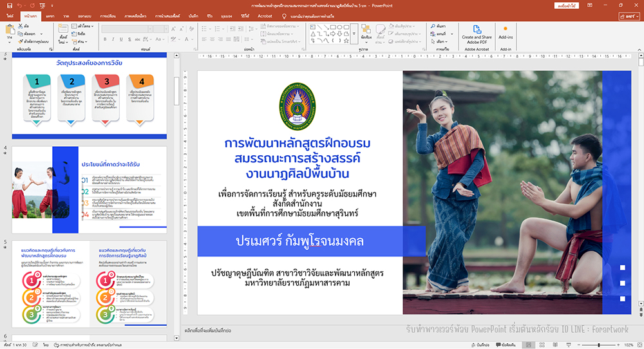Click Increase Font Size icon
644x349 pixels.
pyautogui.click(x=174, y=29)
